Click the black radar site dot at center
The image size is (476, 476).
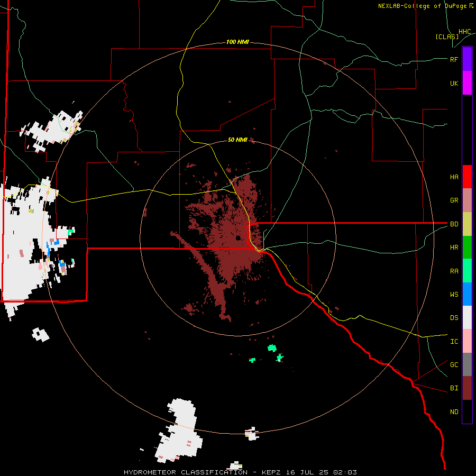(239, 237)
